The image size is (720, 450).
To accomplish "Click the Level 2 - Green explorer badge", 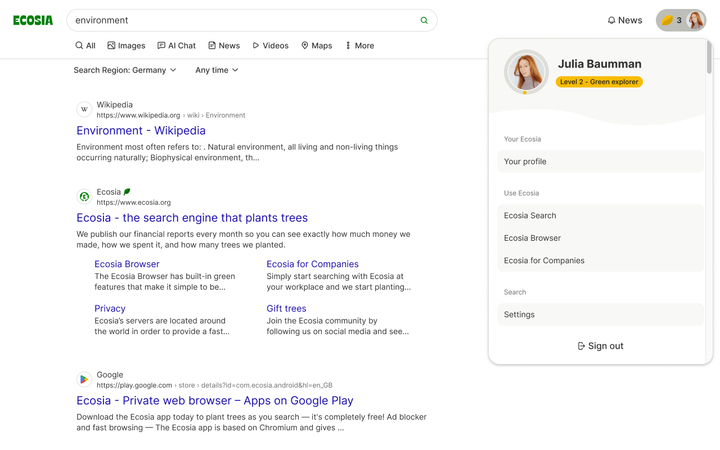I will click(x=599, y=82).
